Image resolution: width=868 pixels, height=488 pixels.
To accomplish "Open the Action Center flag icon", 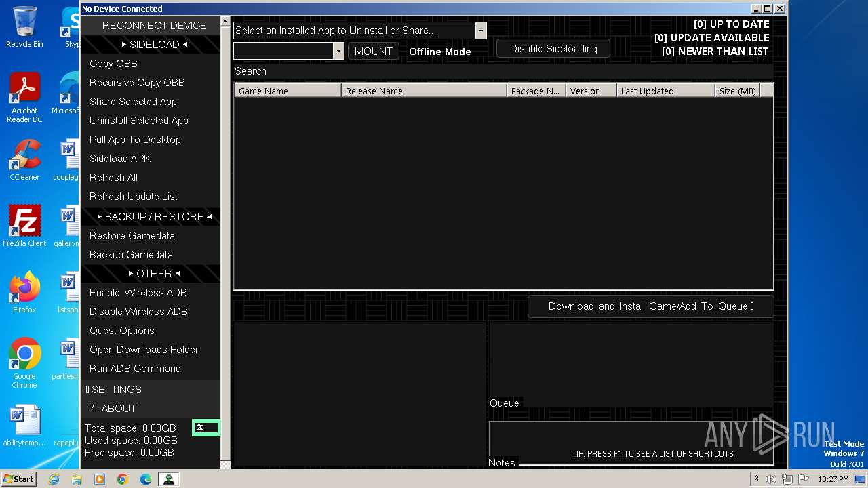I will [x=803, y=479].
